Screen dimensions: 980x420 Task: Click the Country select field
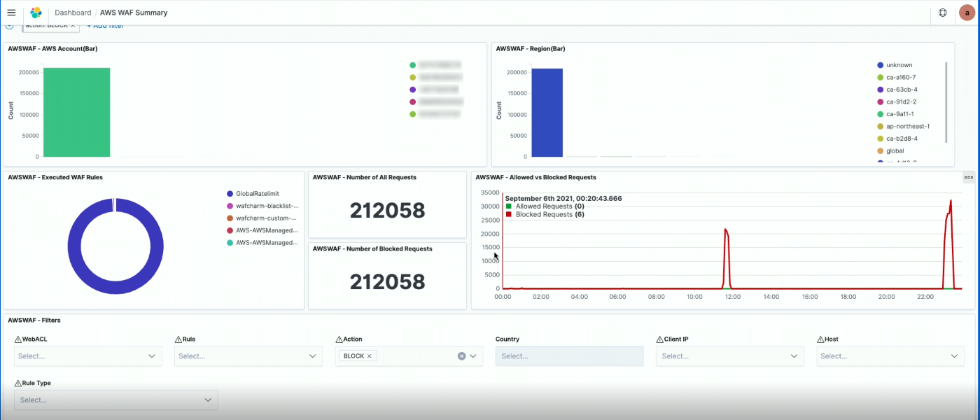(x=569, y=356)
